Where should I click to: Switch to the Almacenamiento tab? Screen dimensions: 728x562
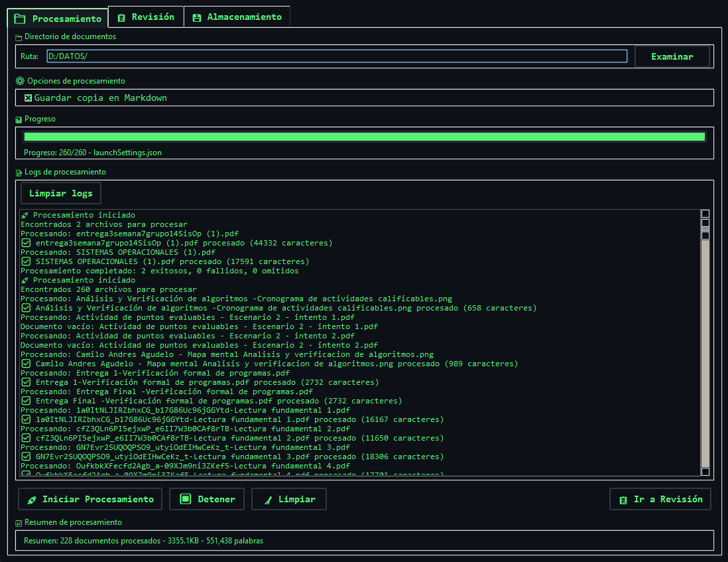click(x=237, y=17)
